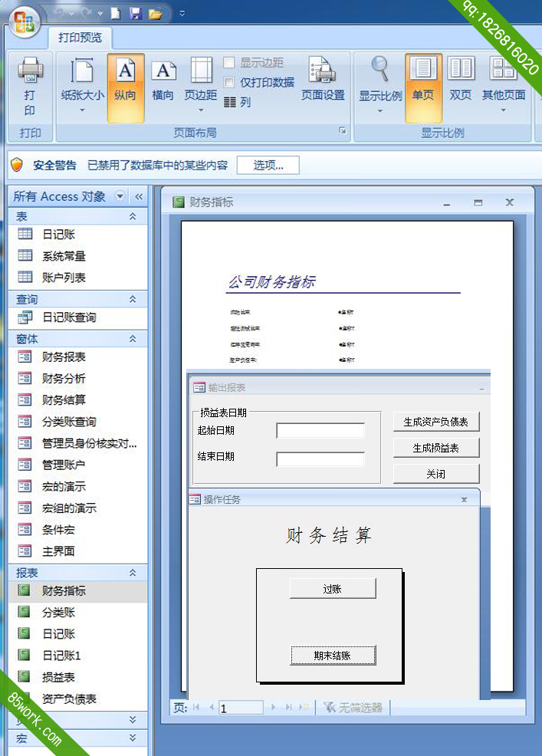Click the Office button logo

pos(23,21)
